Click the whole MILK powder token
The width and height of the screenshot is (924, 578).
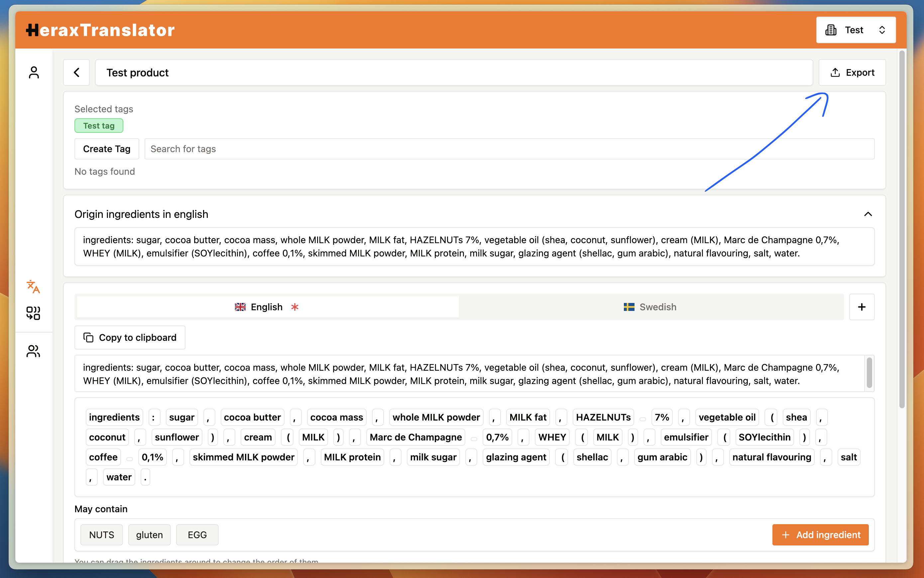(x=436, y=417)
